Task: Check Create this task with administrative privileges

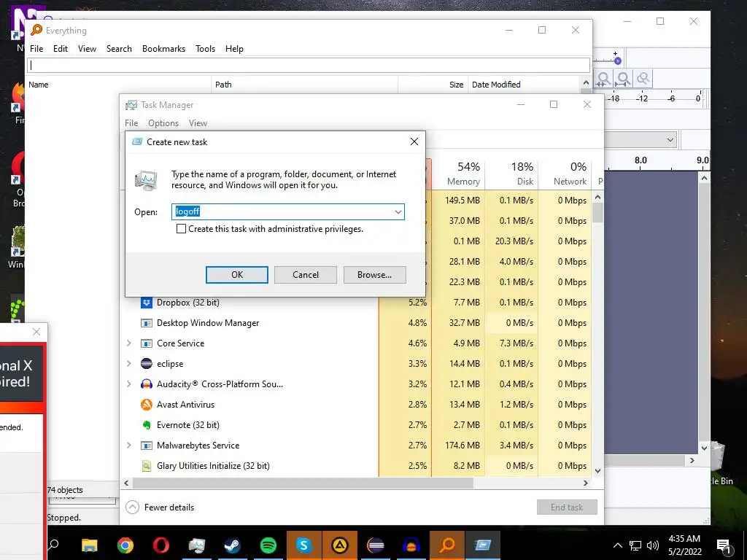Action: 181,229
